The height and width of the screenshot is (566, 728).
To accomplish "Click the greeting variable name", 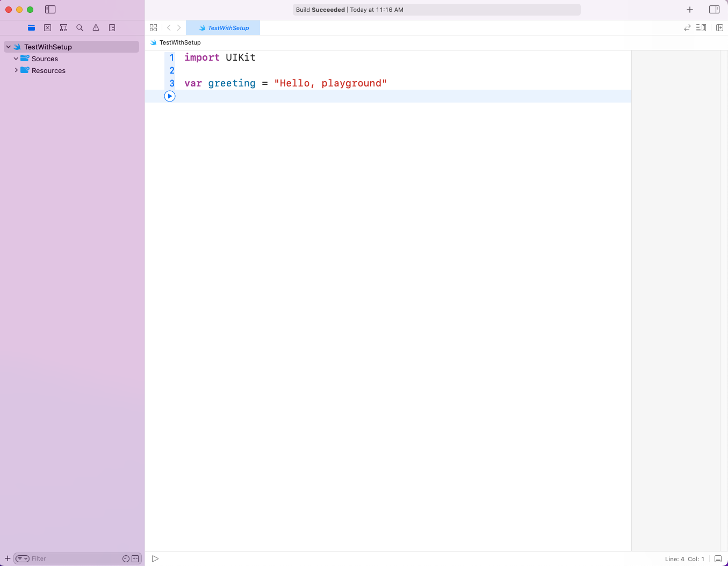I will pos(232,83).
